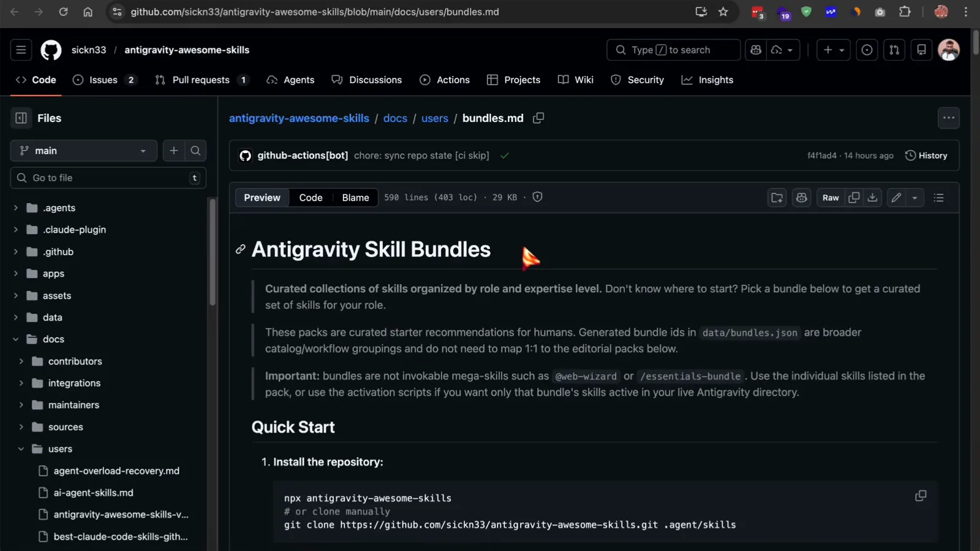The width and height of the screenshot is (980, 551).
Task: Open the GitHub hamburger navigation menu
Action: (x=21, y=50)
